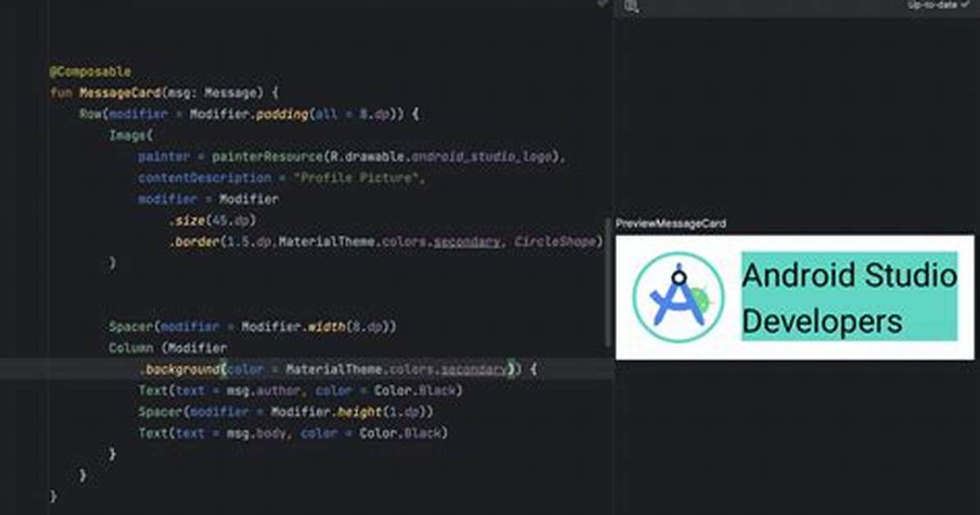This screenshot has width=980, height=515.
Task: Select the PreviewMessageCard preview label
Action: tap(670, 223)
